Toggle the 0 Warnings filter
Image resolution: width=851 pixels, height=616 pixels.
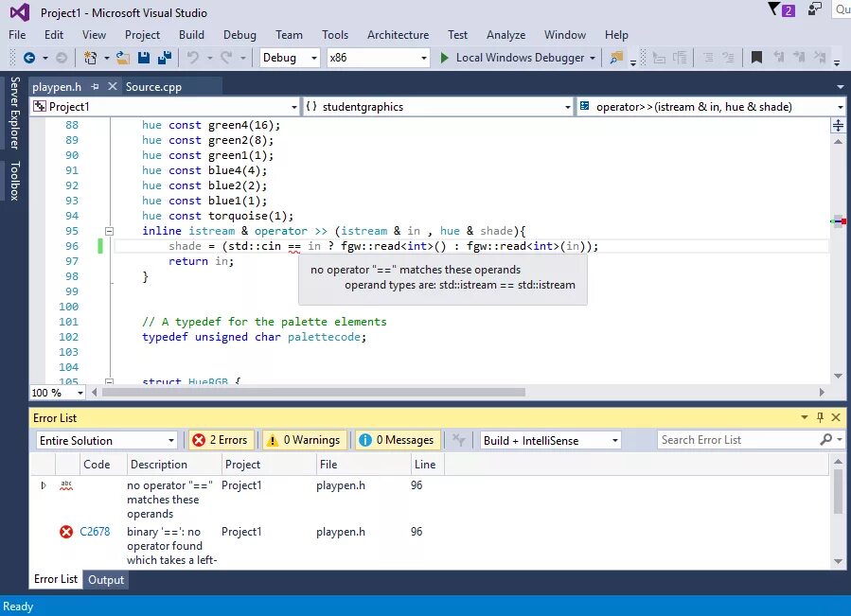(x=305, y=440)
